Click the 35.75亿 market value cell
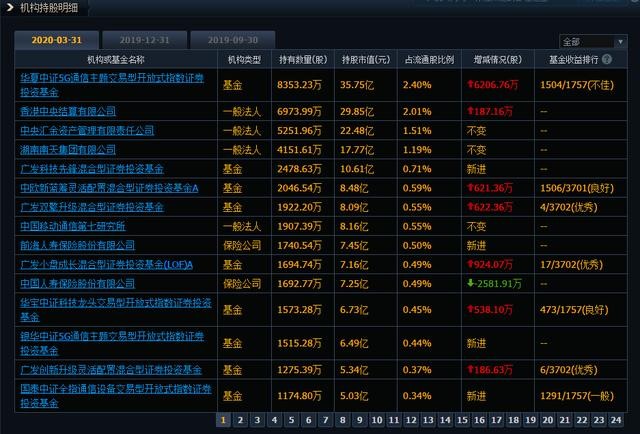The height and width of the screenshot is (434, 640). [x=357, y=85]
